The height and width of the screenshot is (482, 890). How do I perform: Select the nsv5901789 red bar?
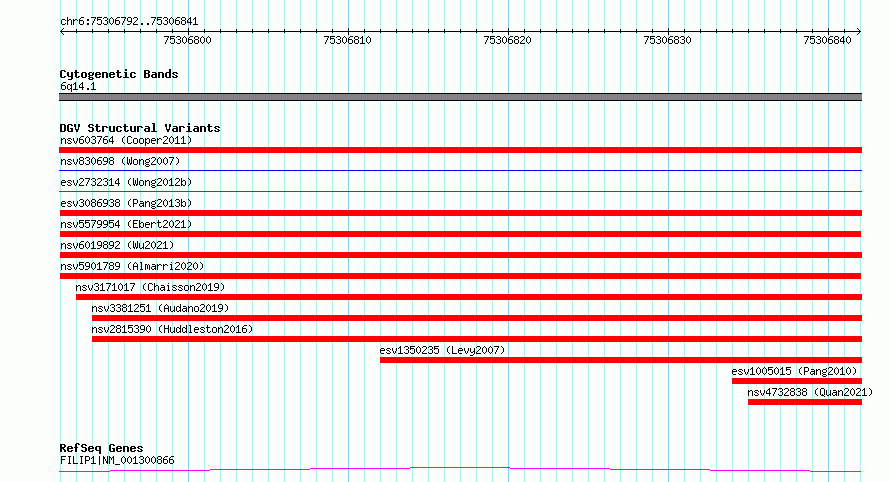(x=460, y=276)
